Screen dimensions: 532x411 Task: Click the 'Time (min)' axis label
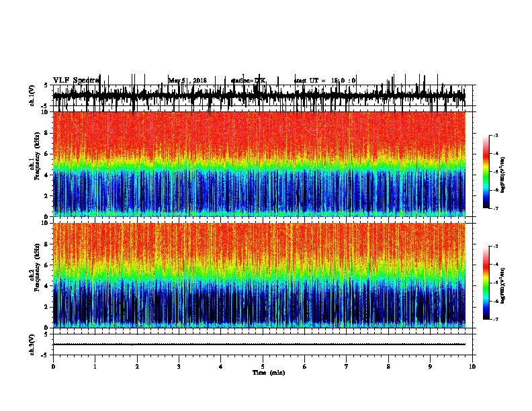269,373
